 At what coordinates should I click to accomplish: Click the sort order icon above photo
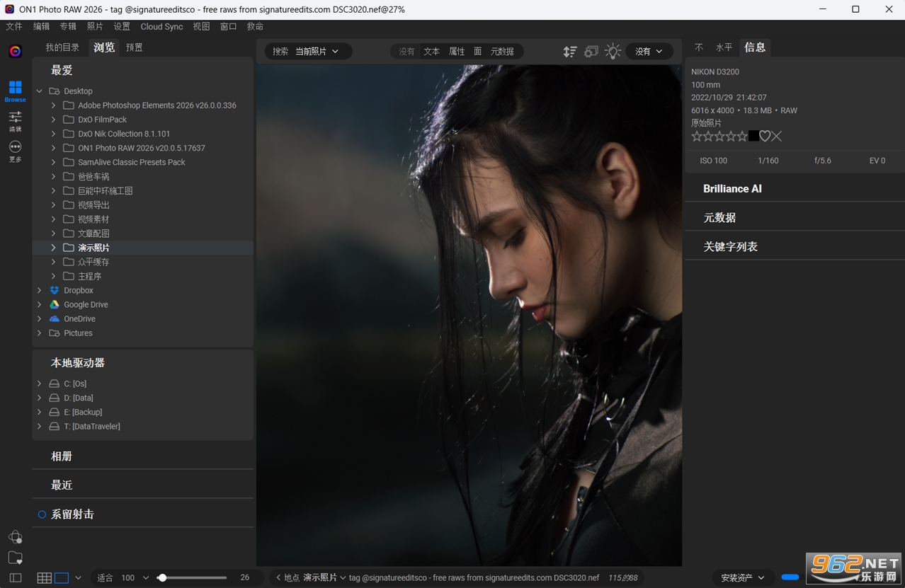569,52
